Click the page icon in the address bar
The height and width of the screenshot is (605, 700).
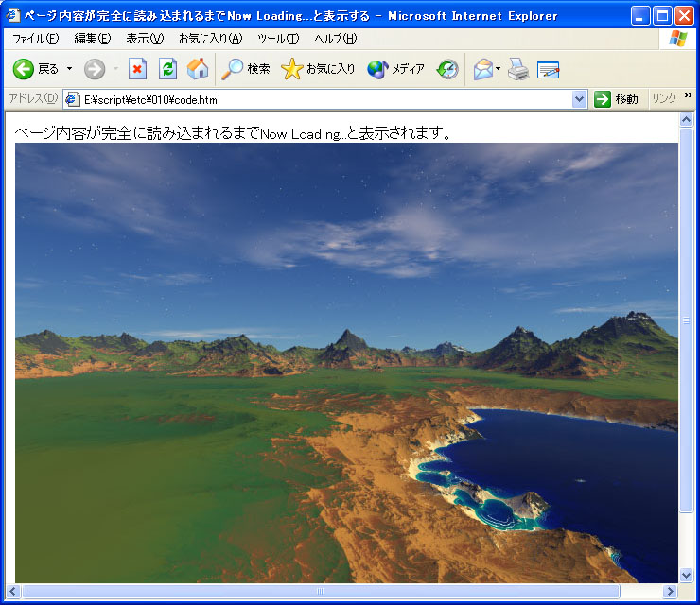[72, 99]
